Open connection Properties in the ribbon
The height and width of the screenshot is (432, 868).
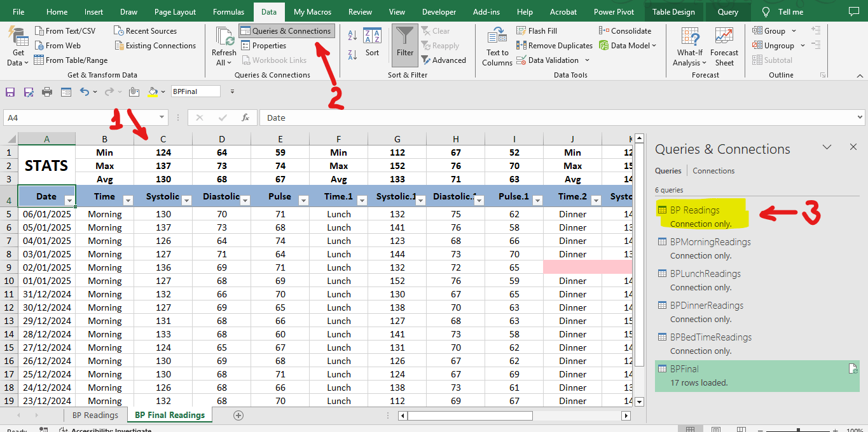click(263, 45)
